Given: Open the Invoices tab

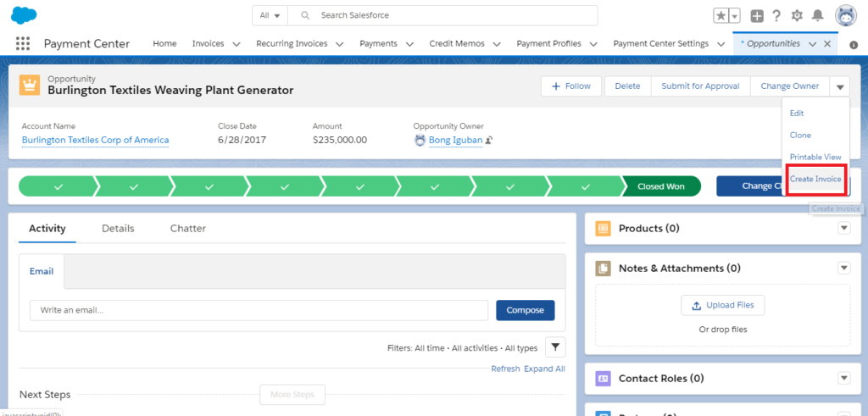Looking at the screenshot, I should (x=209, y=44).
